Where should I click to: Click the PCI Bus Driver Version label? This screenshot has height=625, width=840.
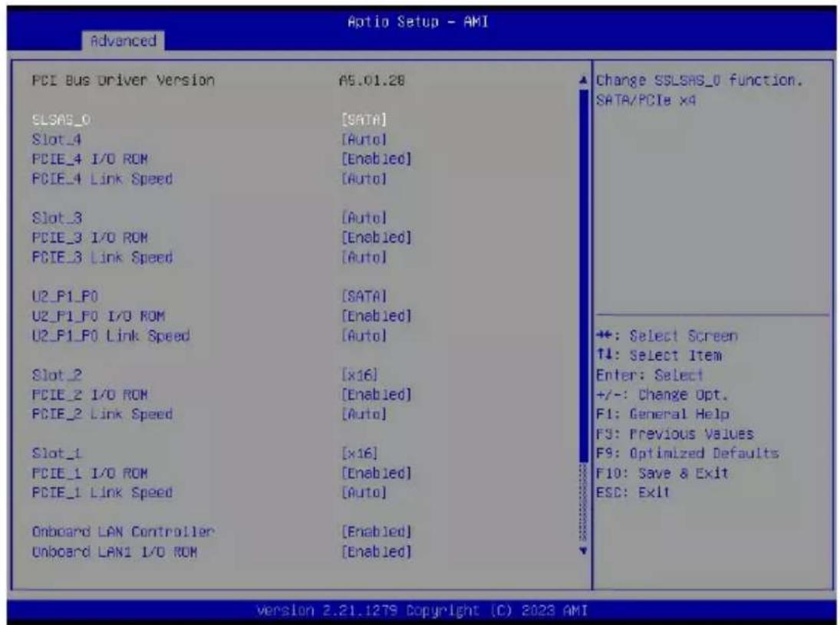(124, 81)
